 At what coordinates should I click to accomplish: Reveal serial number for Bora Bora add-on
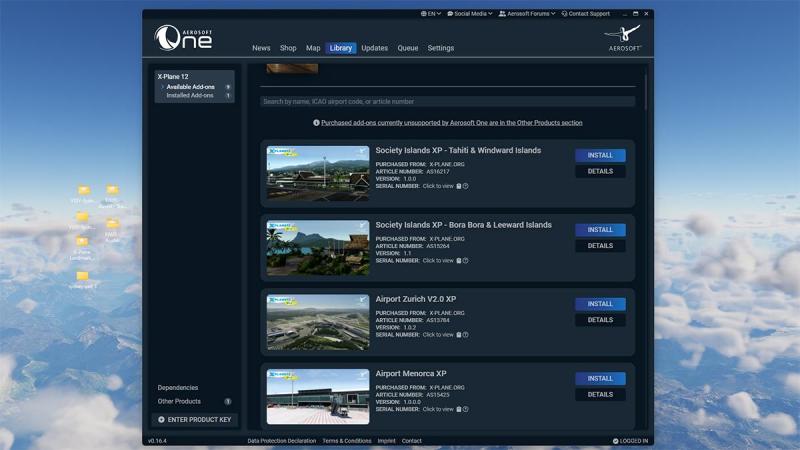(x=438, y=261)
